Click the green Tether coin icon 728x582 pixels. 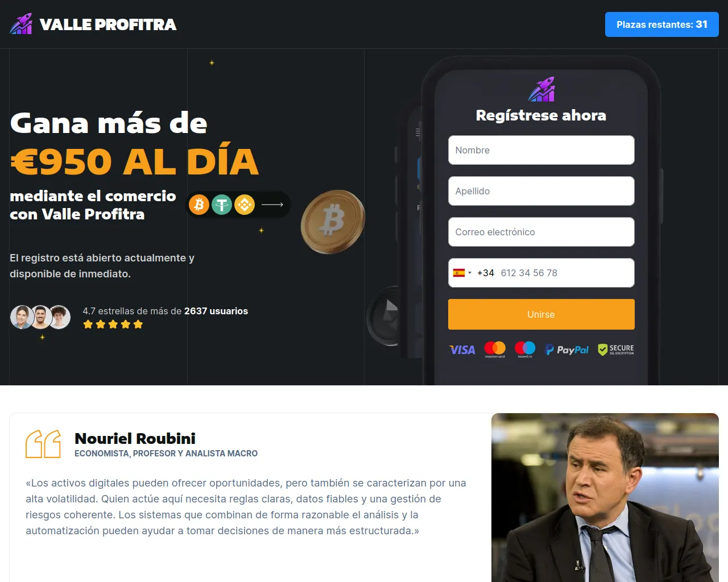pos(222,204)
